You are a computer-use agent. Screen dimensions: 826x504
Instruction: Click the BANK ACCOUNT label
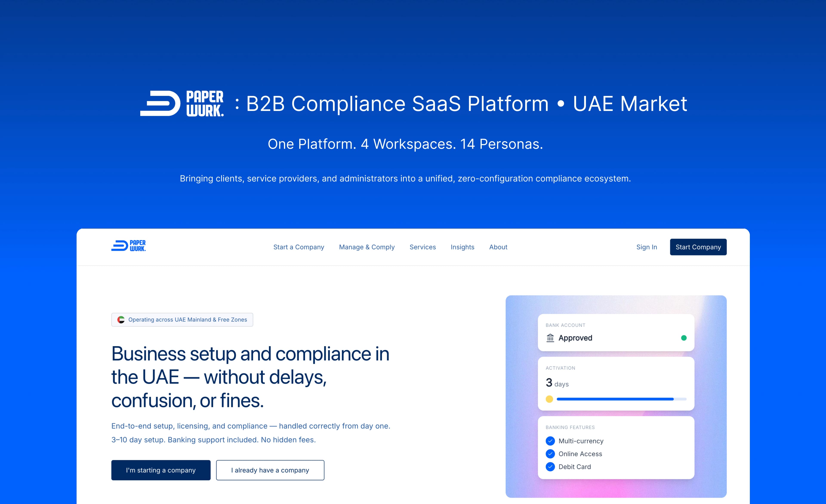[x=566, y=325]
